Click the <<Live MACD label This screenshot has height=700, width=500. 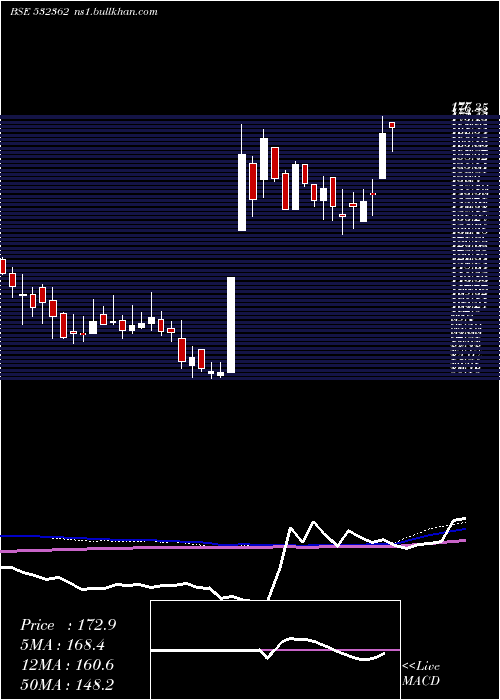coord(421,673)
